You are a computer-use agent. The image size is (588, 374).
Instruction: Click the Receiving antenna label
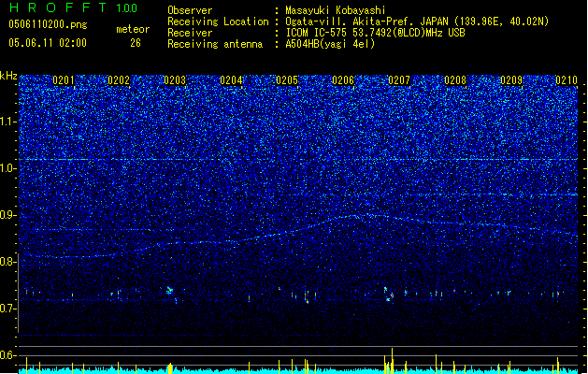(215, 44)
